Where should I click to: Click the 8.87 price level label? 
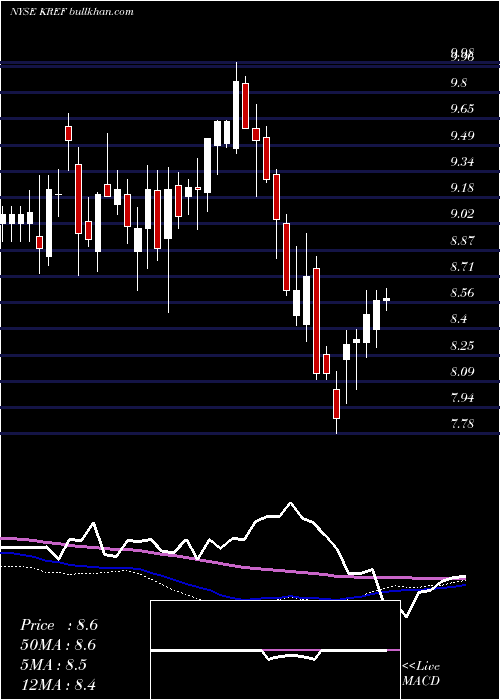pyautogui.click(x=462, y=240)
